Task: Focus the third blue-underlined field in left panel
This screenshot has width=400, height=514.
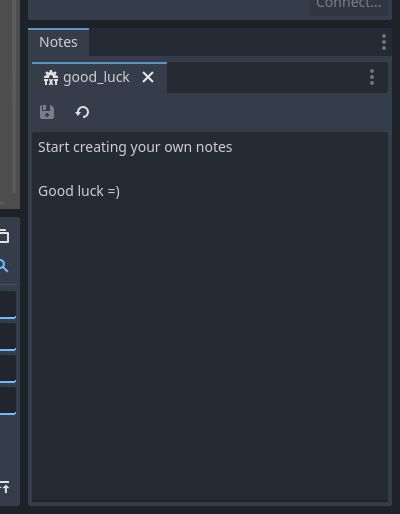Action: pyautogui.click(x=8, y=369)
